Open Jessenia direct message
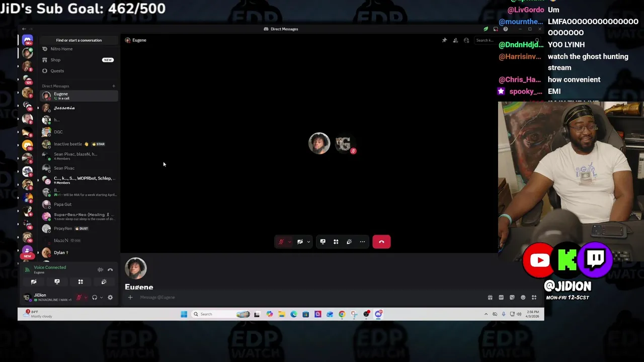Viewport: 644px width, 362px height. [x=79, y=108]
